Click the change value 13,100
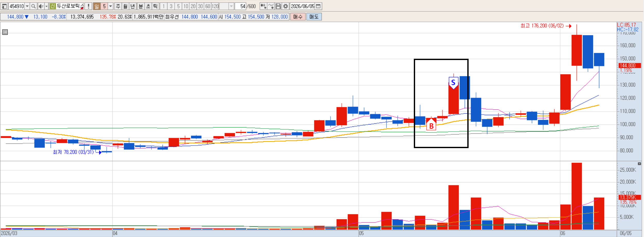Screen dimensions: 644x237 tap(40, 17)
